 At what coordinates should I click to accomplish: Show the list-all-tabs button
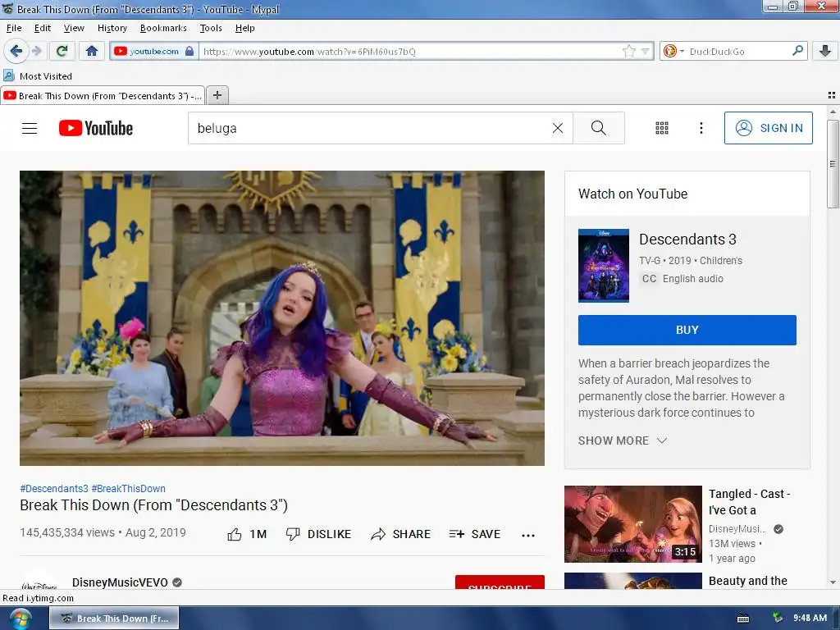click(x=832, y=95)
